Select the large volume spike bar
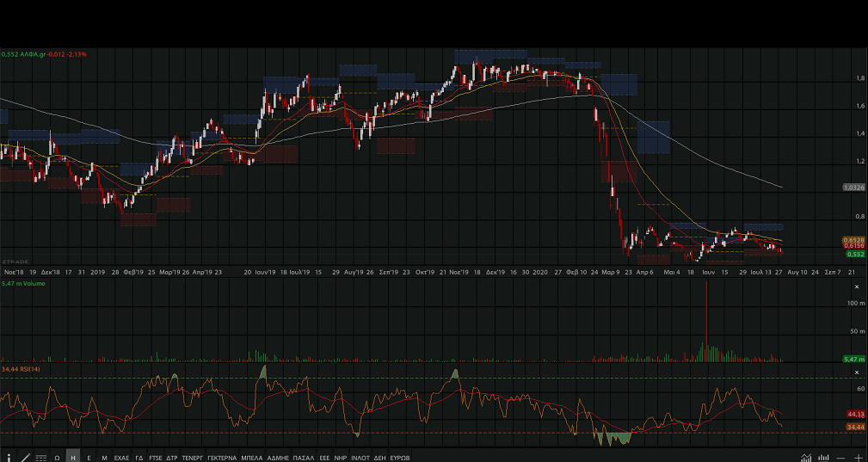 tap(707, 321)
